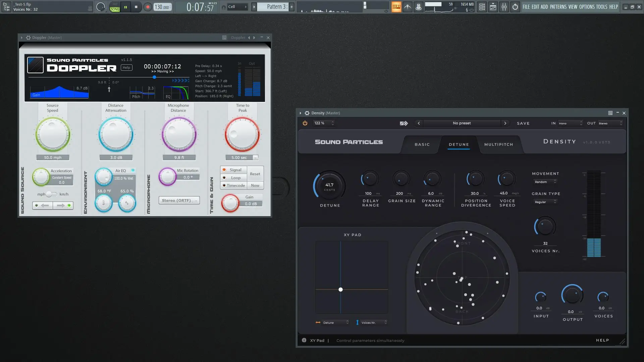Click typing keyboard to piano icon
This screenshot has width=644, height=362.
coord(396,7)
